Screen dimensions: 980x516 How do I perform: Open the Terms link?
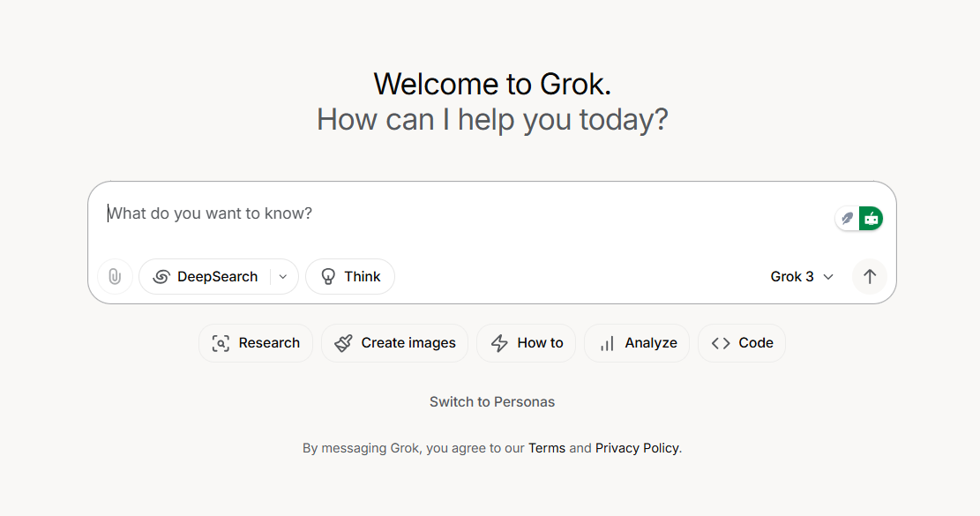point(547,447)
